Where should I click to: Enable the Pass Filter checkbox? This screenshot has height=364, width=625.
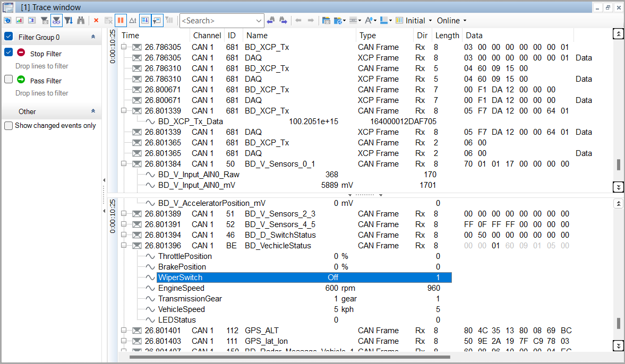8,80
